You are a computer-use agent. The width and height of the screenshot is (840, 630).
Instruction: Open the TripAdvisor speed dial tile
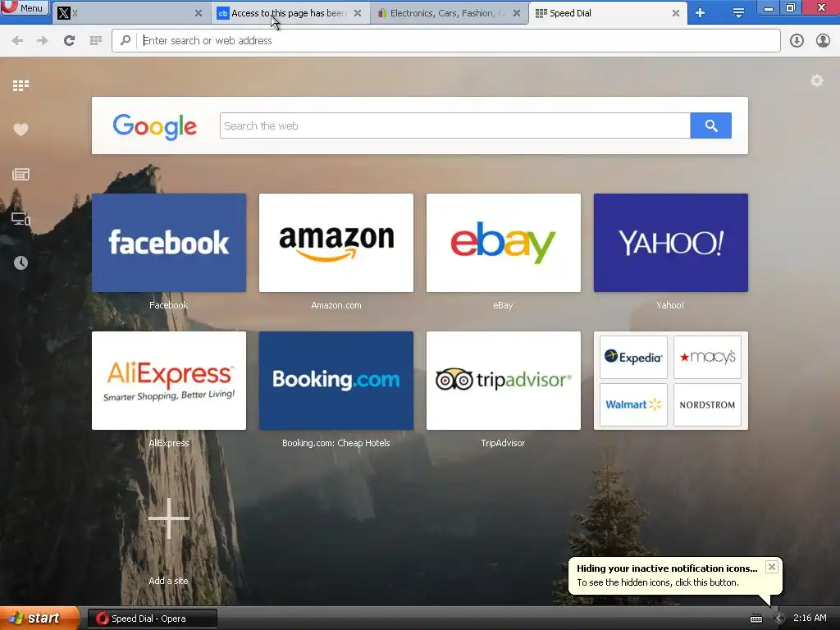pyautogui.click(x=503, y=381)
